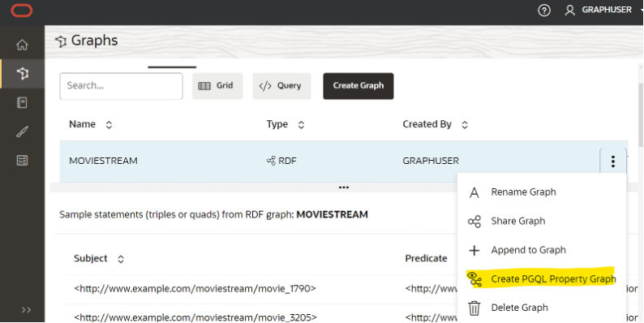The height and width of the screenshot is (323, 644).
Task: Open the brush Templates sidebar icon
Action: [x=22, y=131]
